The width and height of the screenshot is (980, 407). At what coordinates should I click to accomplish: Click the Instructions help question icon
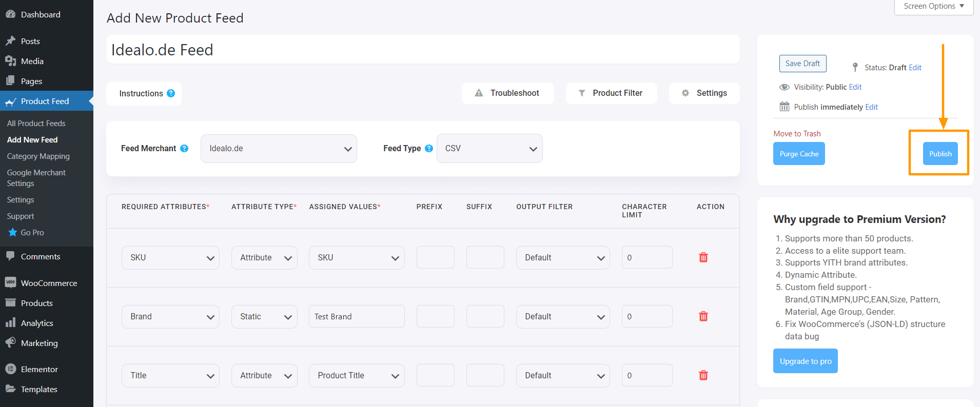tap(171, 93)
